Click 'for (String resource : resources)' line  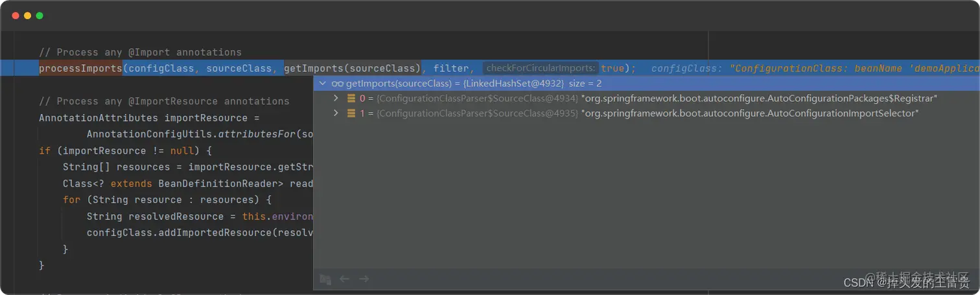(167, 200)
